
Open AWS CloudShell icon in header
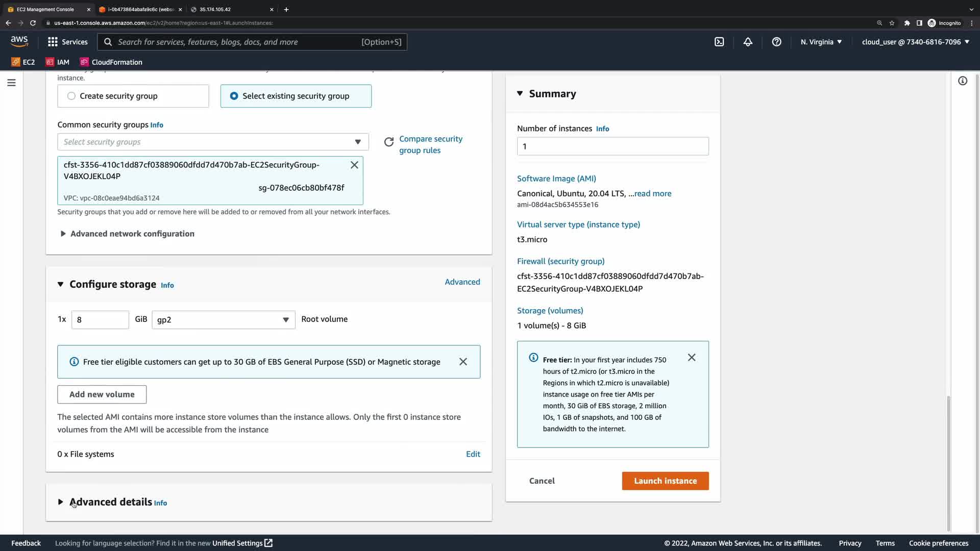click(x=719, y=42)
